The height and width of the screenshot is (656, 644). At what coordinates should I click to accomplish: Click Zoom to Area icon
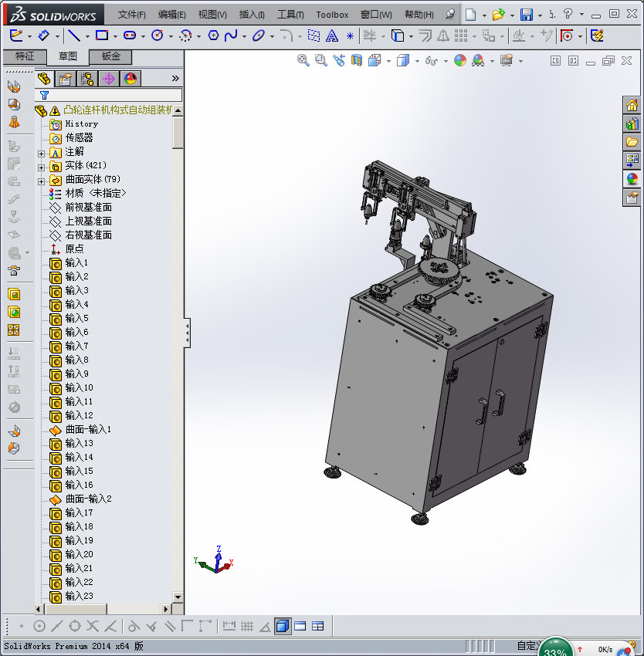pos(320,61)
